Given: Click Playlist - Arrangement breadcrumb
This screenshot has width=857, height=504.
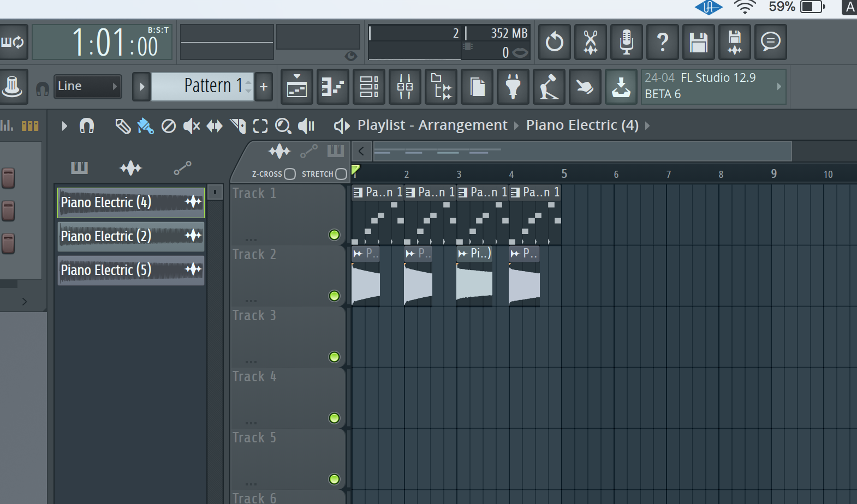Looking at the screenshot, I should point(432,125).
